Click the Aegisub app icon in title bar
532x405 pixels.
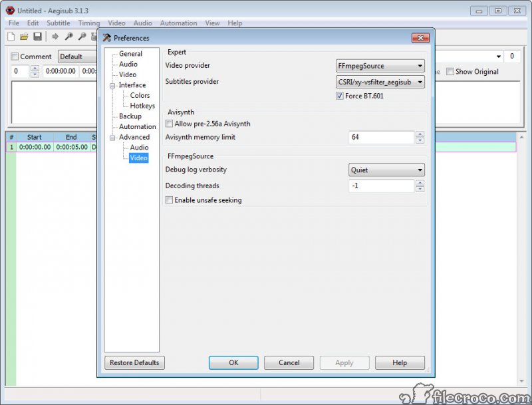pyautogui.click(x=10, y=11)
